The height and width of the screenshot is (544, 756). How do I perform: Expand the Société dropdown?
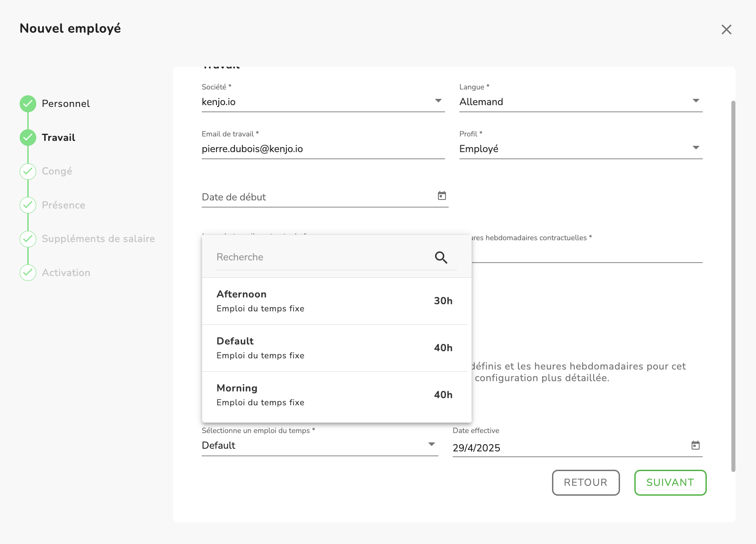(438, 101)
